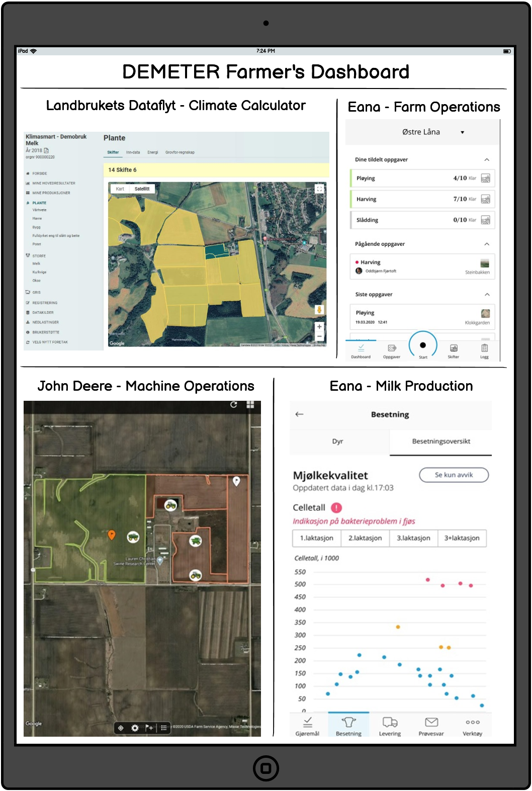Click the field icon on Pløying 4/10 row
The height and width of the screenshot is (791, 532).
click(485, 178)
